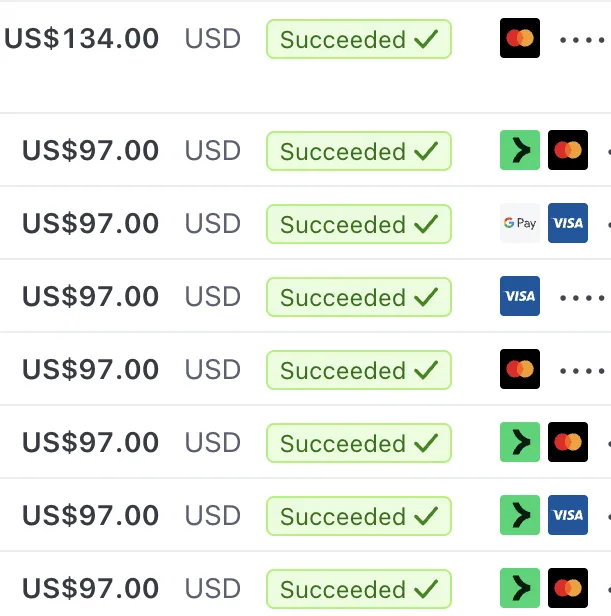Click the Succeeded badge in the lone Visa row
This screenshot has height=616, width=611.
(x=359, y=297)
